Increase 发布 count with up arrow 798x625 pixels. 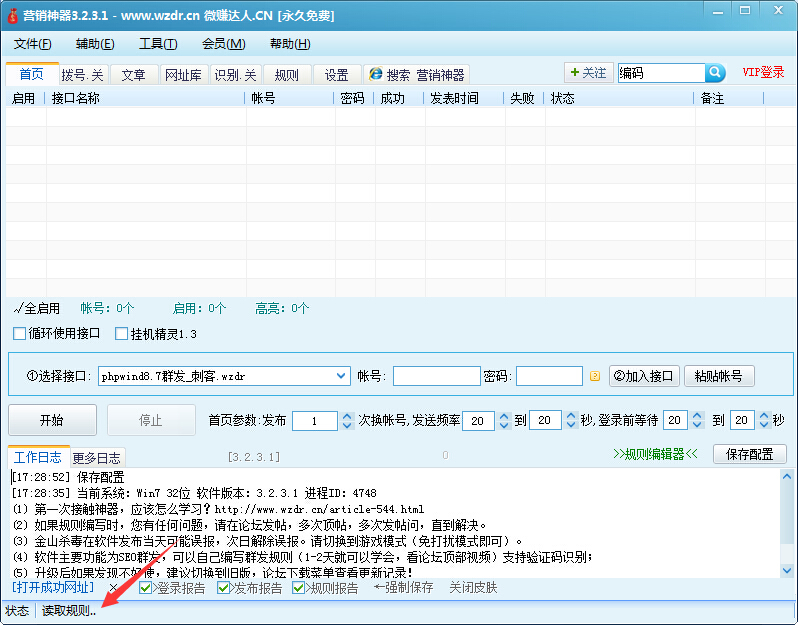(x=347, y=416)
